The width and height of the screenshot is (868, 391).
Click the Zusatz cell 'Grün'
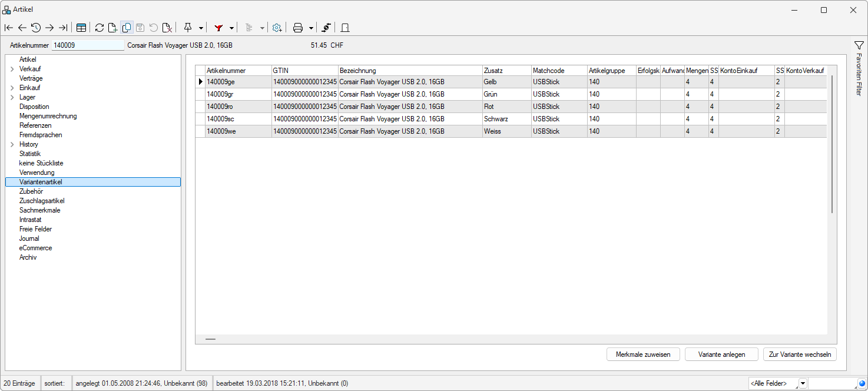pos(506,94)
